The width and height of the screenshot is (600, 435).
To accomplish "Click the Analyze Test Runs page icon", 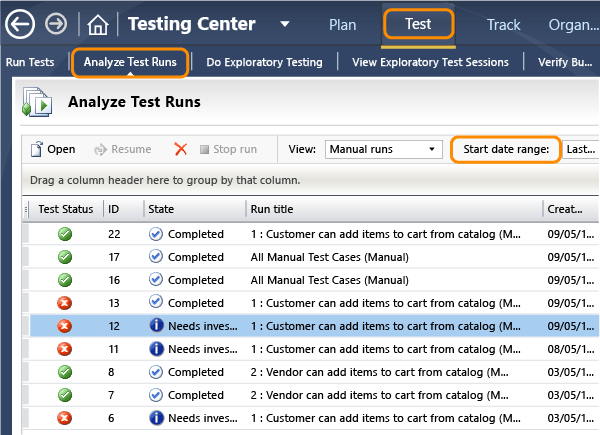I will pos(37,102).
